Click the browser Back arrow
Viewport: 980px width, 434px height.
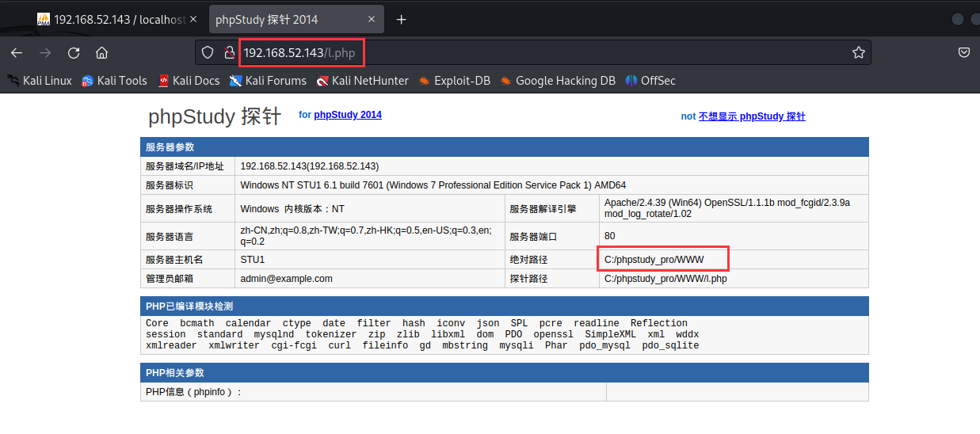17,53
